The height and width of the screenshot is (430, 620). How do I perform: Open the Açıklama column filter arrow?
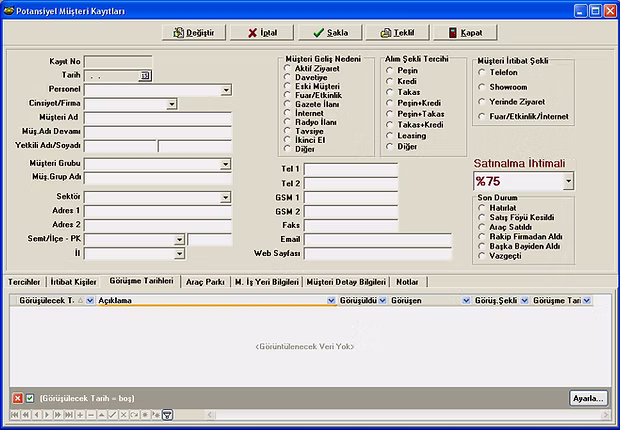331,300
